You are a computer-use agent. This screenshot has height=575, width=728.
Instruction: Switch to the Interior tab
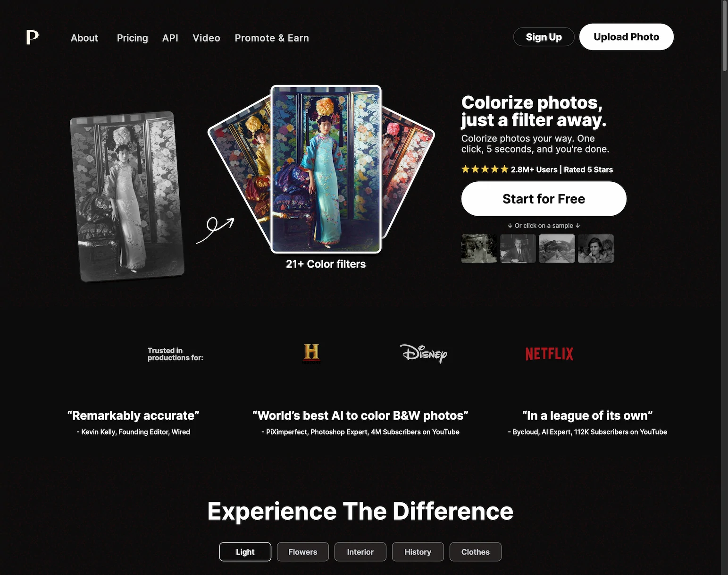coord(360,552)
